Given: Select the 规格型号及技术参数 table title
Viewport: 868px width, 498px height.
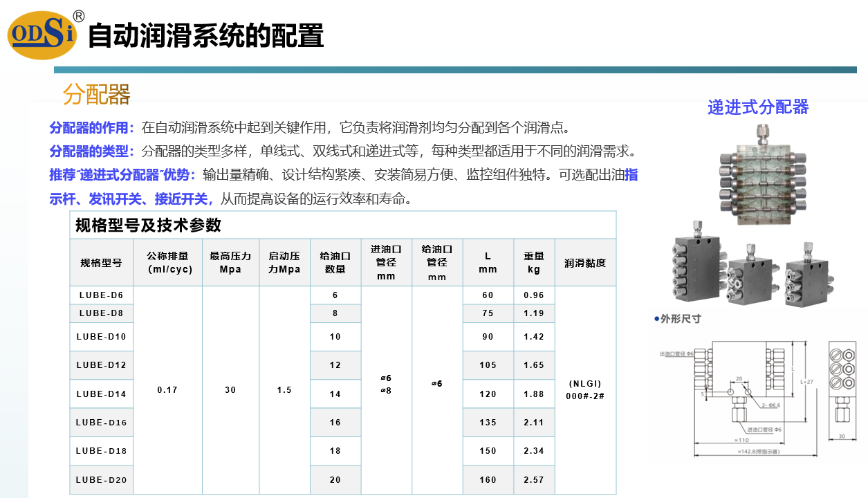Looking at the screenshot, I should point(148,225).
